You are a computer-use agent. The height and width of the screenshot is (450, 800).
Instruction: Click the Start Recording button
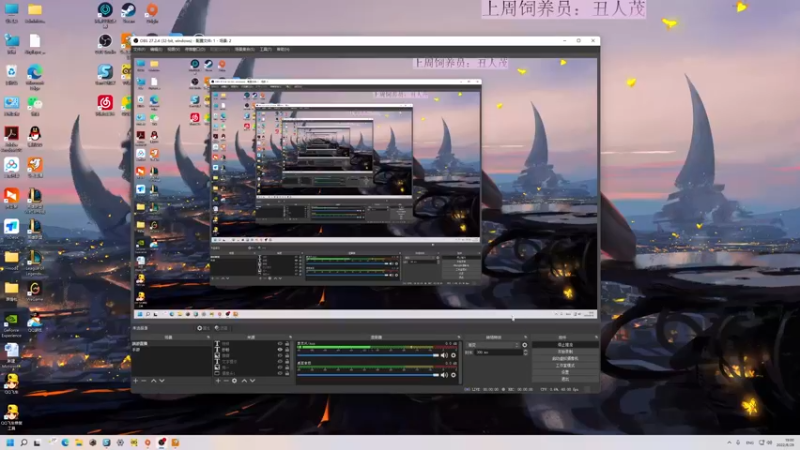[565, 352]
